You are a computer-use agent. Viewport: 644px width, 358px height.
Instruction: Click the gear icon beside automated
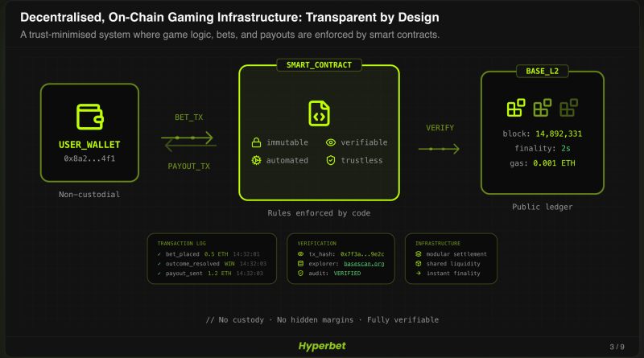257,160
